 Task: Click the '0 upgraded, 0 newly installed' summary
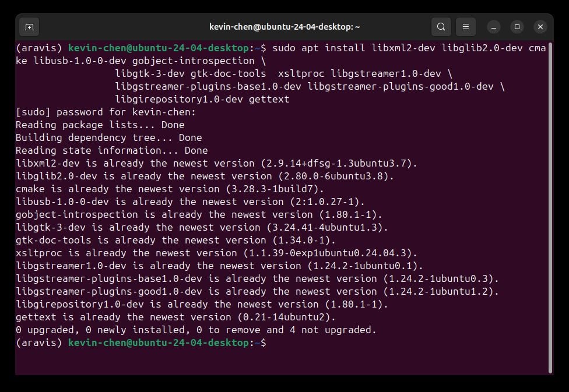[x=196, y=330]
